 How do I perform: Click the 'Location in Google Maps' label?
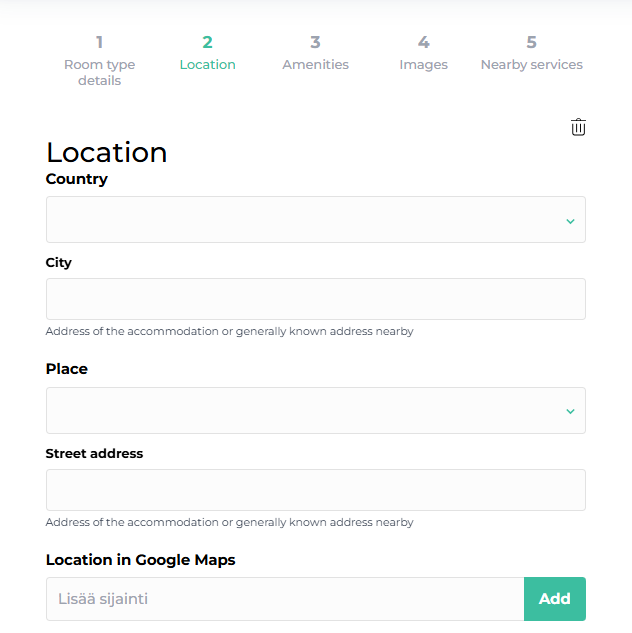tap(141, 560)
